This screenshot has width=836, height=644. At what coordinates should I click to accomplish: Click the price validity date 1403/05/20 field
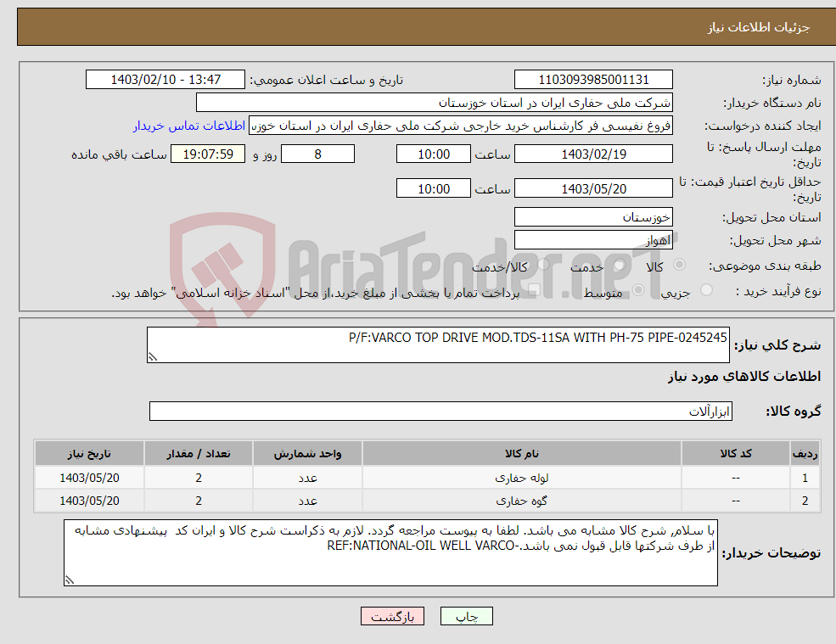(593, 188)
